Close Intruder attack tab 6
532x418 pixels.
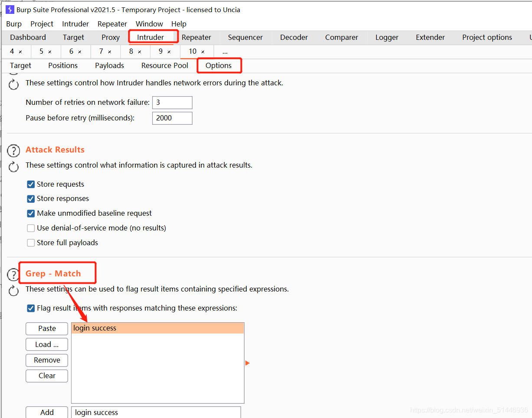tap(80, 52)
